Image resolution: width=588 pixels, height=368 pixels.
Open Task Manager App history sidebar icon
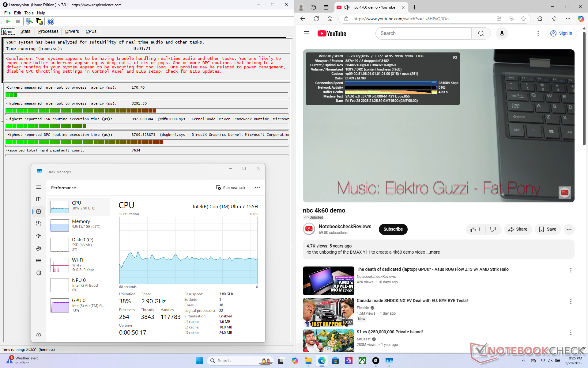tap(39, 224)
